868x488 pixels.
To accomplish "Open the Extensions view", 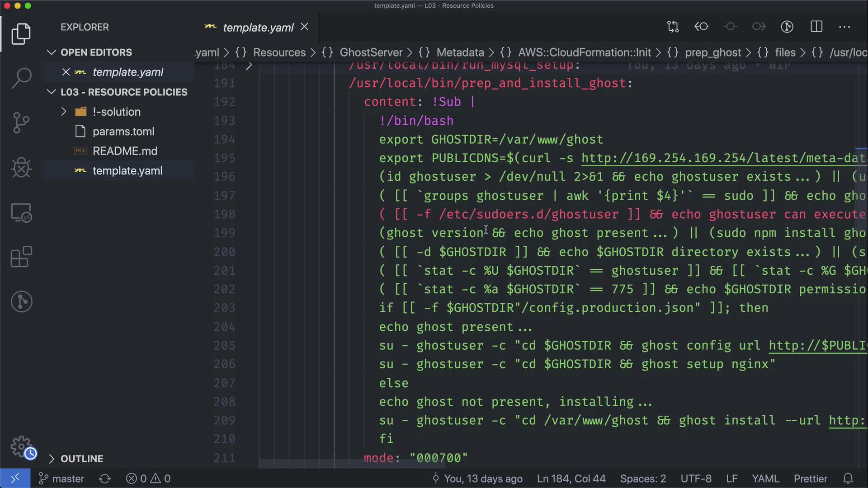I will click(21, 257).
